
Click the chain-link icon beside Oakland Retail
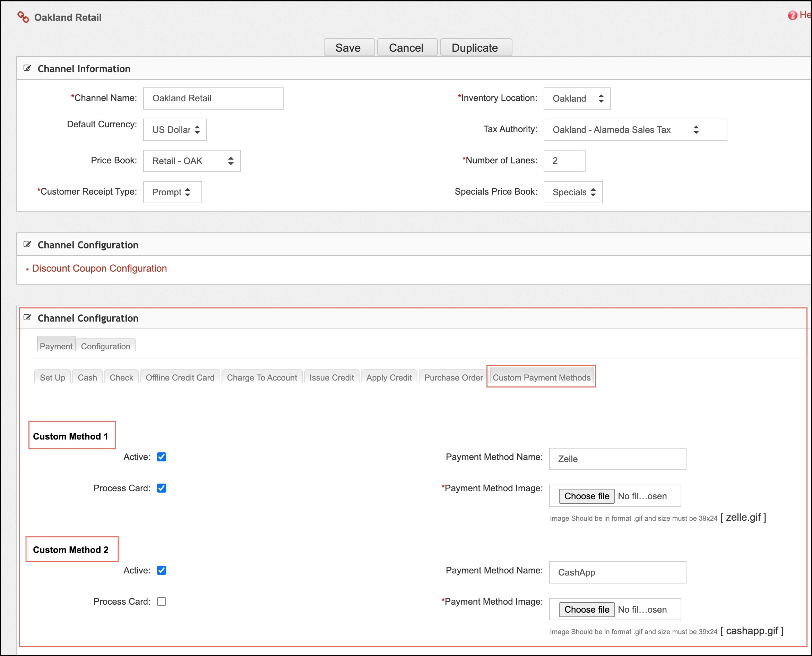[23, 17]
